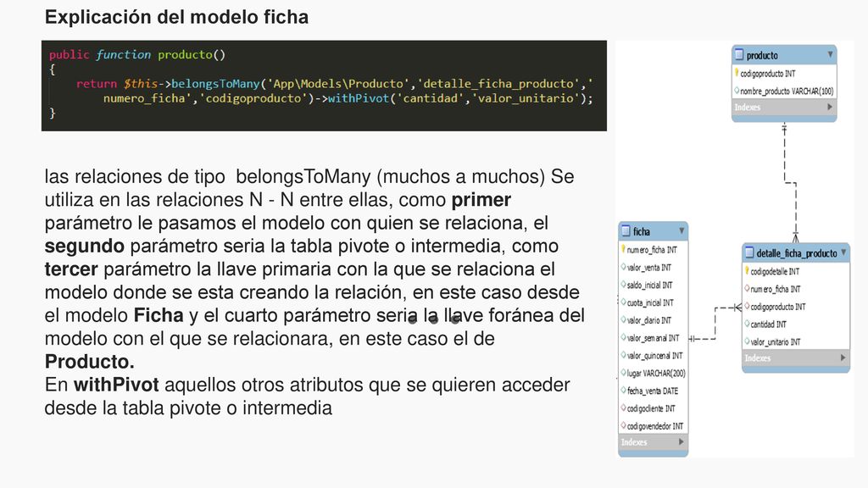Click the diamond icon next to valor_semanal INT
The image size is (868, 488).
coord(623,337)
